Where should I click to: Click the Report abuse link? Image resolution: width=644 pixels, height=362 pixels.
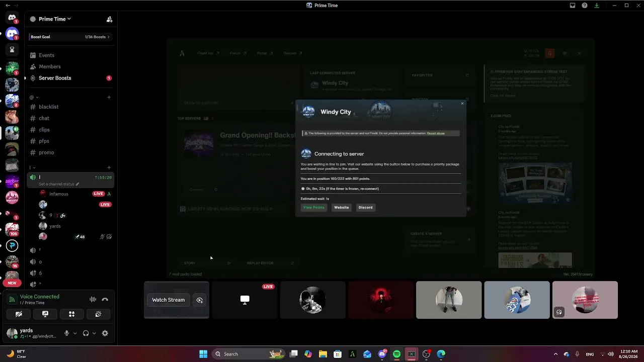coord(436,133)
